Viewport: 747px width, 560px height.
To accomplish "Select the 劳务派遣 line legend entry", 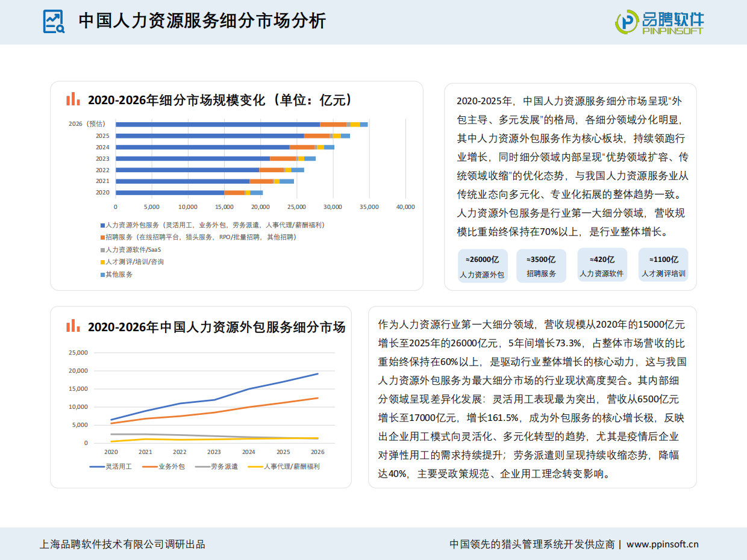I will pyautogui.click(x=216, y=467).
